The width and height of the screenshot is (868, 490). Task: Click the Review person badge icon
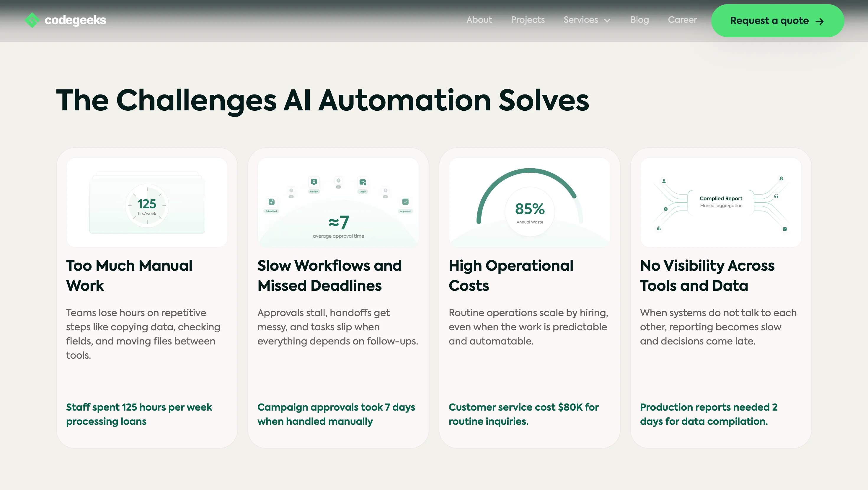314,182
